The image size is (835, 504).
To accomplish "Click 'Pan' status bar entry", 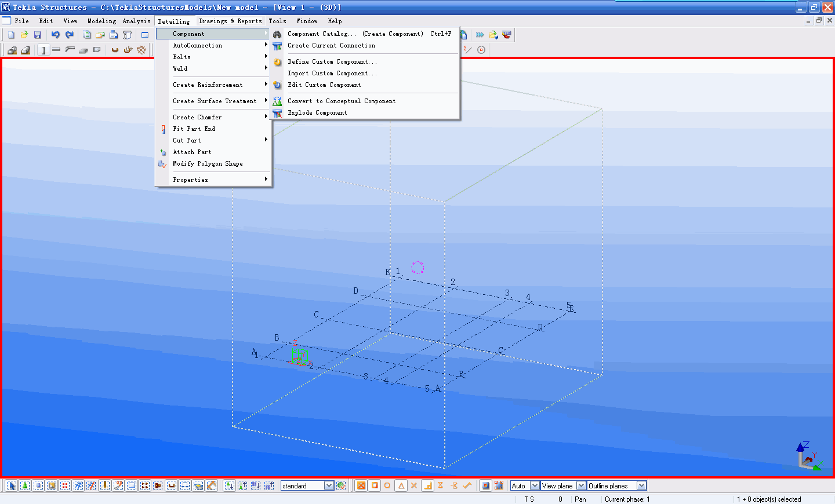I will [x=580, y=499].
